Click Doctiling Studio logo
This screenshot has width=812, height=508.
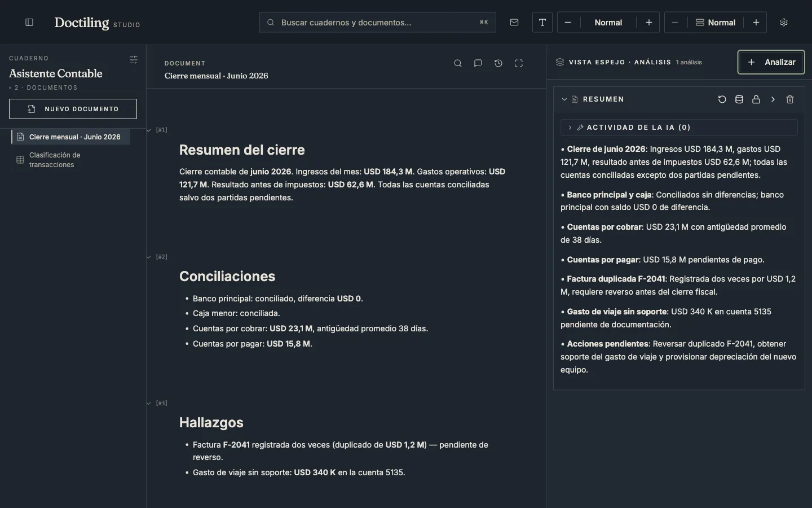pyautogui.click(x=97, y=23)
